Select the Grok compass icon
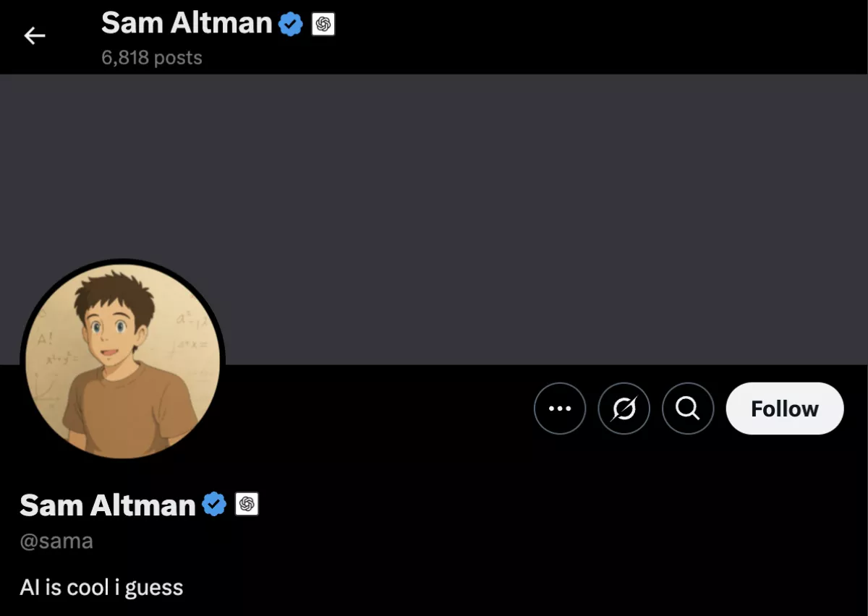Viewport: 868px width, 616px height. click(x=624, y=408)
